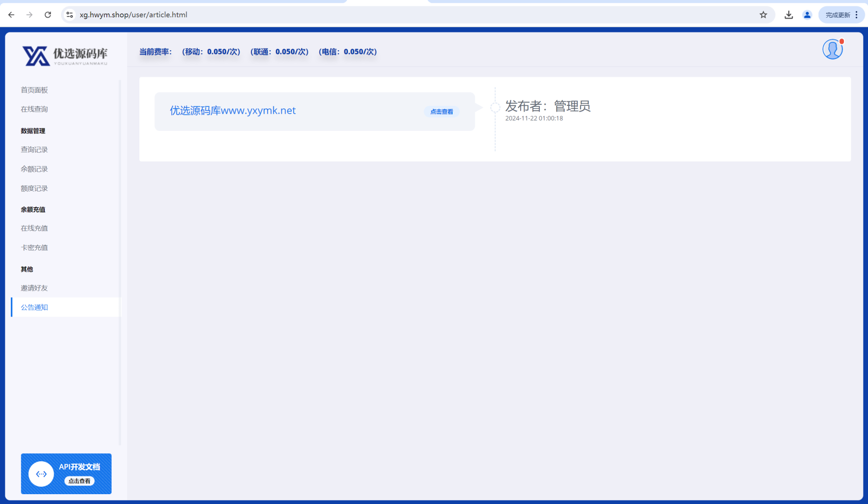Open 邀请好友 page
This screenshot has height=504, width=868.
point(34,287)
